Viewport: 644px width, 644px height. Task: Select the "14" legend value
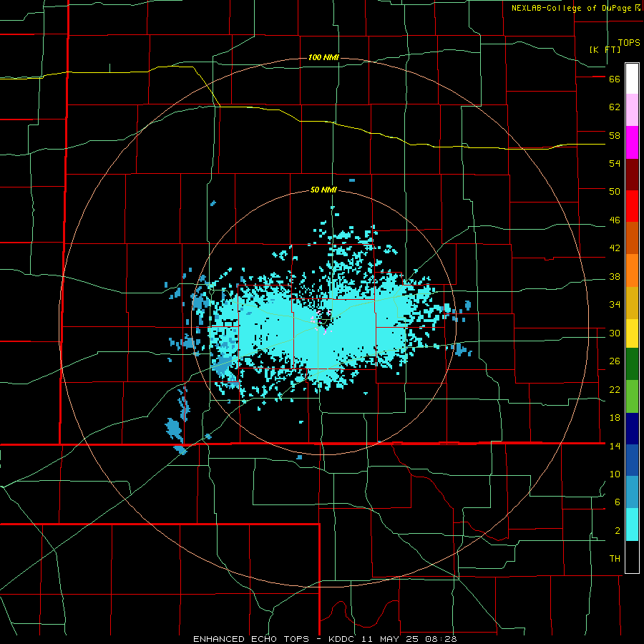click(x=615, y=446)
